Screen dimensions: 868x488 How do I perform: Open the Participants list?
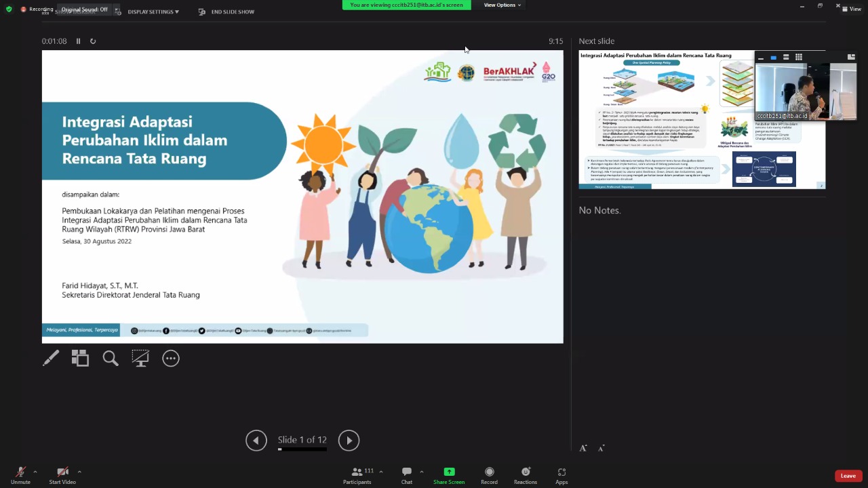(x=357, y=475)
